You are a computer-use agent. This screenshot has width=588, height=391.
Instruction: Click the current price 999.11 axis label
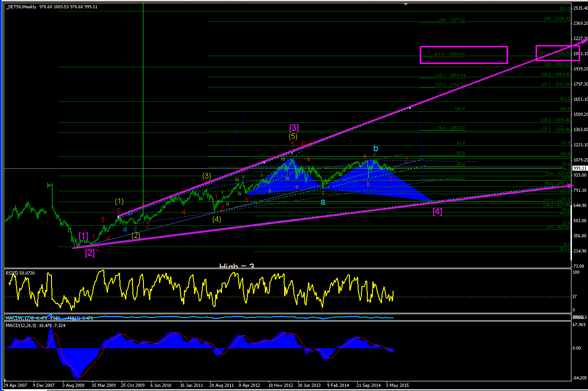[x=580, y=169]
